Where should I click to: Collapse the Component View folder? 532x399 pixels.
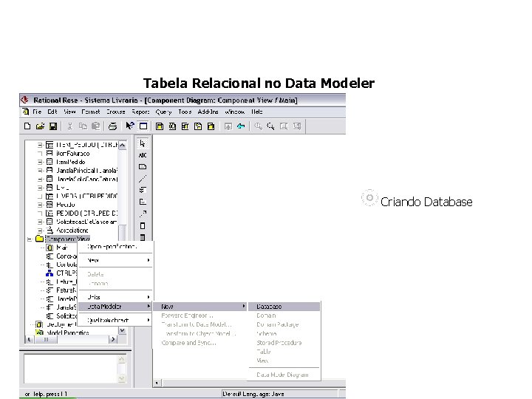(x=30, y=239)
